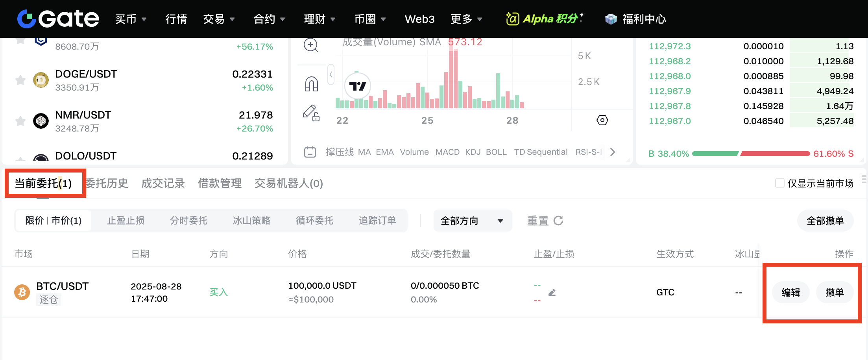Viewport: 868px width, 360px height.
Task: Click 撤单 to cancel BTC order
Action: tap(835, 292)
